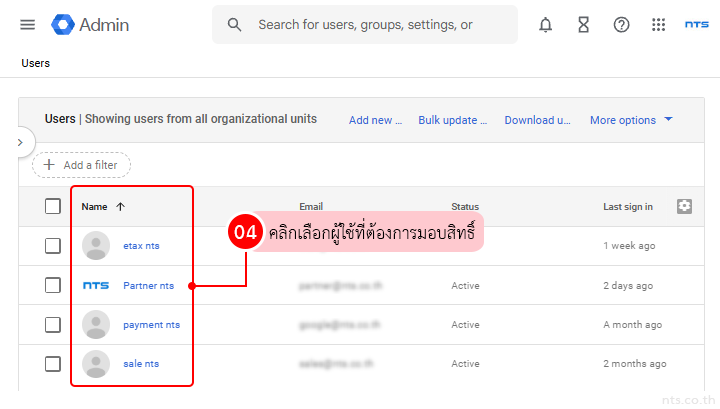Focus the search for users field

pos(365,25)
